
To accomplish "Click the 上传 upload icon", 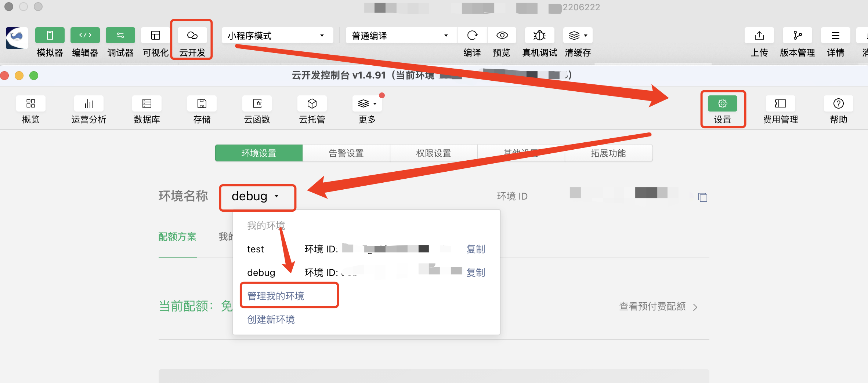I will click(x=759, y=36).
